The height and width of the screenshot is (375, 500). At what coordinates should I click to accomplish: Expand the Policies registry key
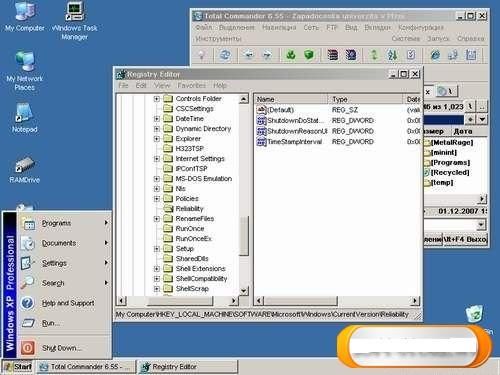tap(157, 199)
